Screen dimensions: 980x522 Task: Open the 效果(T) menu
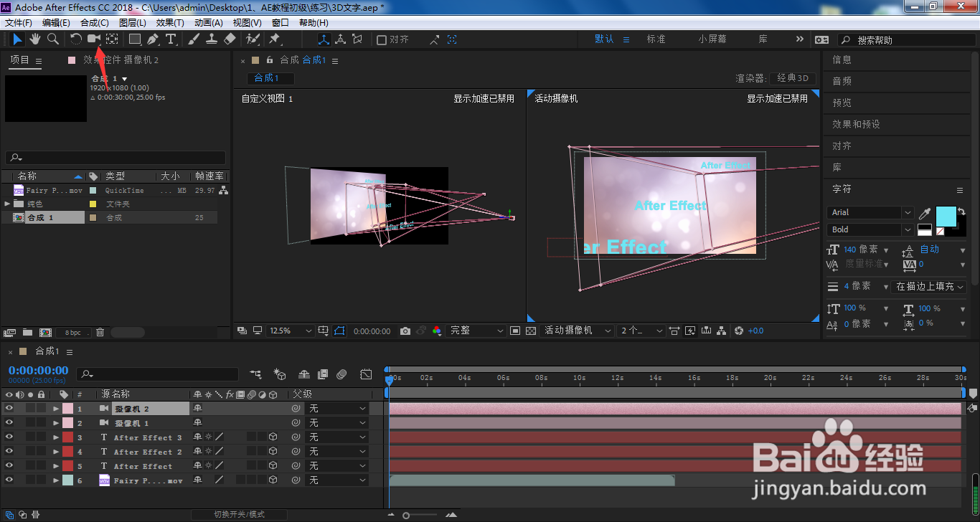click(170, 22)
